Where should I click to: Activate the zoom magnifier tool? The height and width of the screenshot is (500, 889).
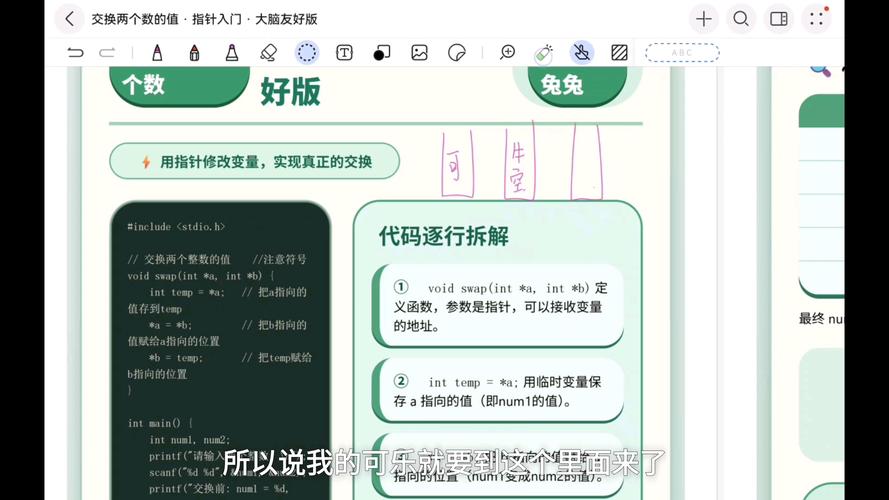(x=507, y=53)
